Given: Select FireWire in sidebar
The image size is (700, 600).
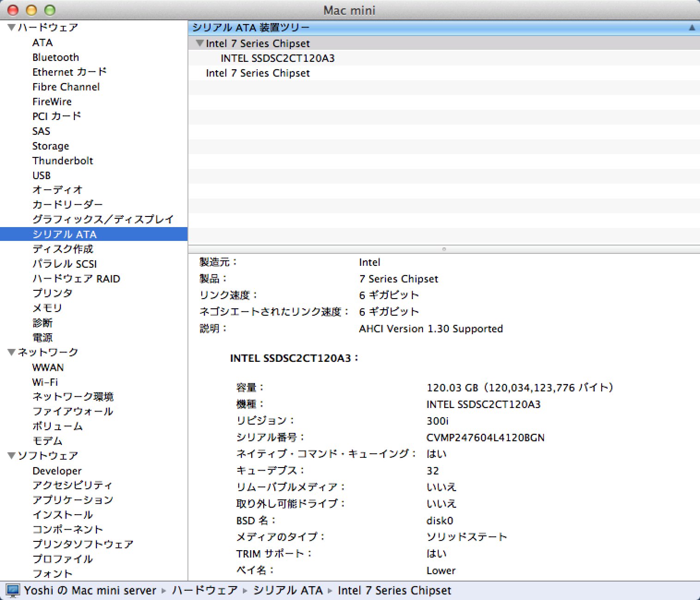Looking at the screenshot, I should point(52,102).
